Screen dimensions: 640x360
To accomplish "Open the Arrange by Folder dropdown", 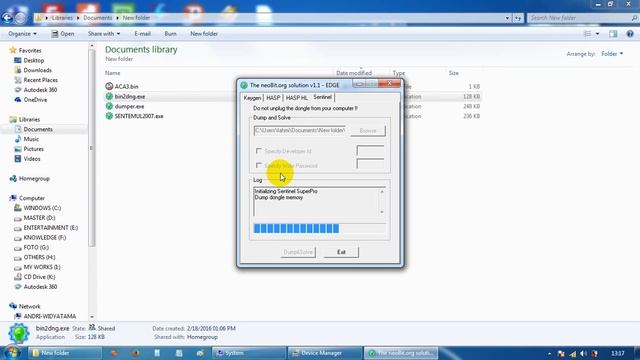I will coord(612,54).
